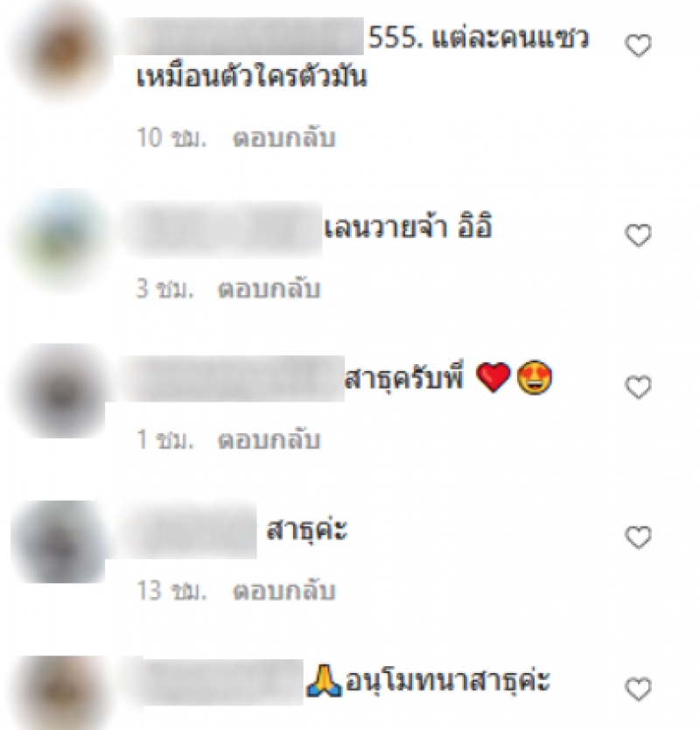Click the '10 ชม.' comment timestamp
Viewport: 700px width, 730px height.
tap(171, 137)
